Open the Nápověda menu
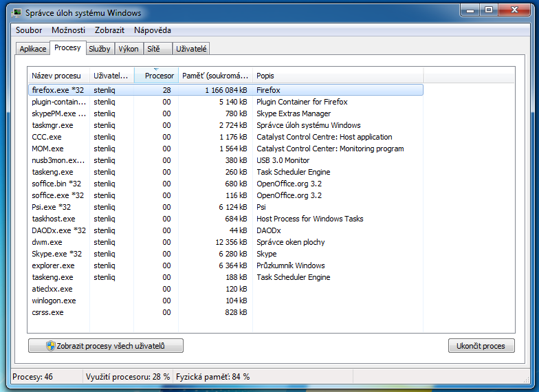 pos(153,30)
